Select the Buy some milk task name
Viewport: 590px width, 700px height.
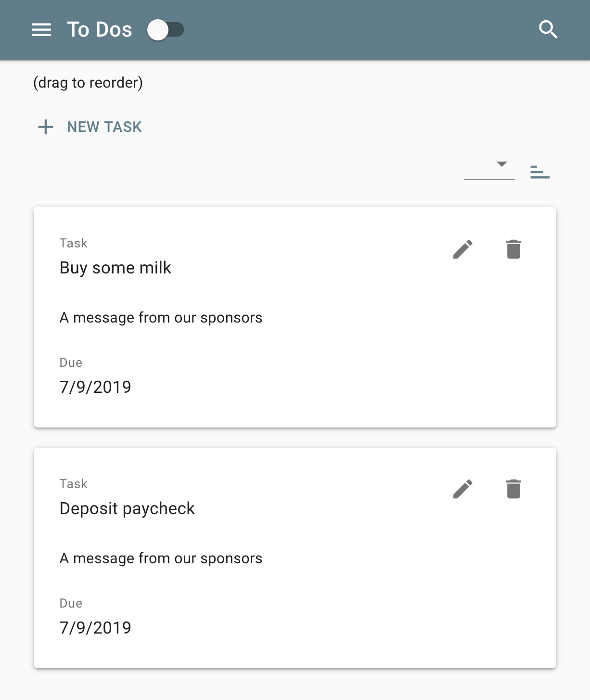tap(115, 268)
